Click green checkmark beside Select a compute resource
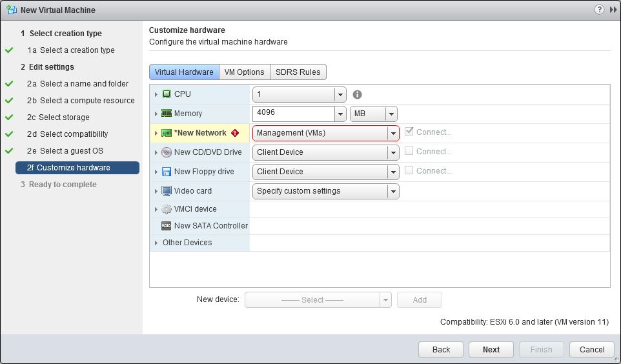This screenshot has height=364, width=621. 9,101
